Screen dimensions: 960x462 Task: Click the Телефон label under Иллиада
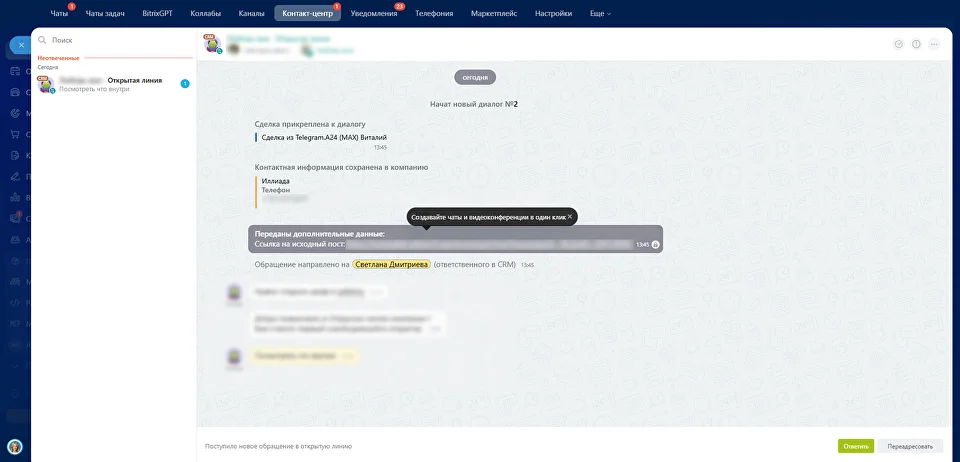[276, 190]
